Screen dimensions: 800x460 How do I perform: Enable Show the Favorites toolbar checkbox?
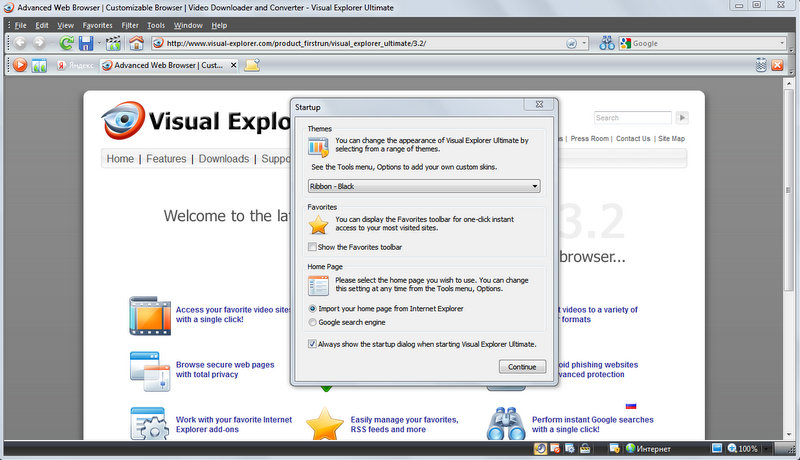coord(312,247)
